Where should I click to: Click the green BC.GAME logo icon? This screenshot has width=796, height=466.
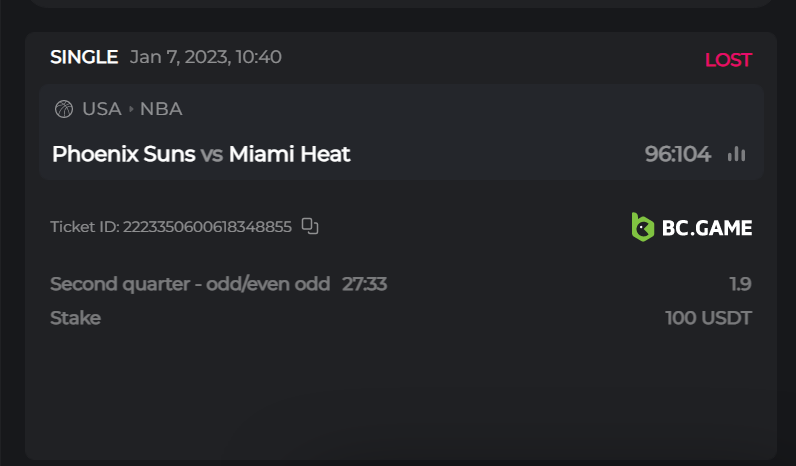(642, 227)
